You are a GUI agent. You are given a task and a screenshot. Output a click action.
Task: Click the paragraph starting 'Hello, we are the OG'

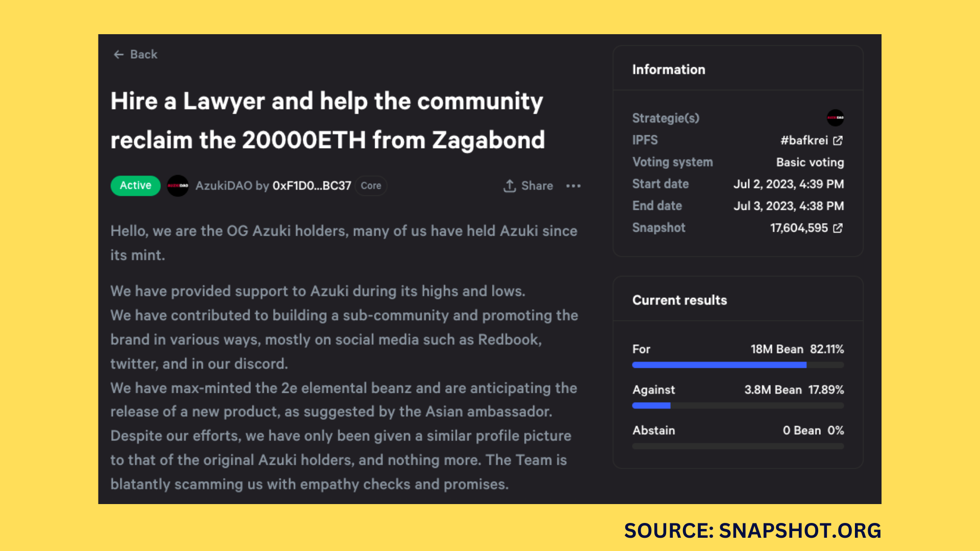tap(344, 243)
